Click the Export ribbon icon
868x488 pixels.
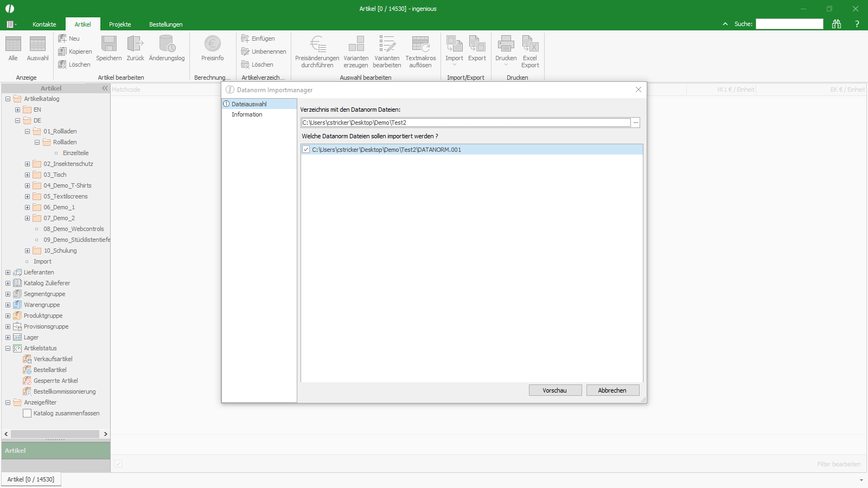477,43
